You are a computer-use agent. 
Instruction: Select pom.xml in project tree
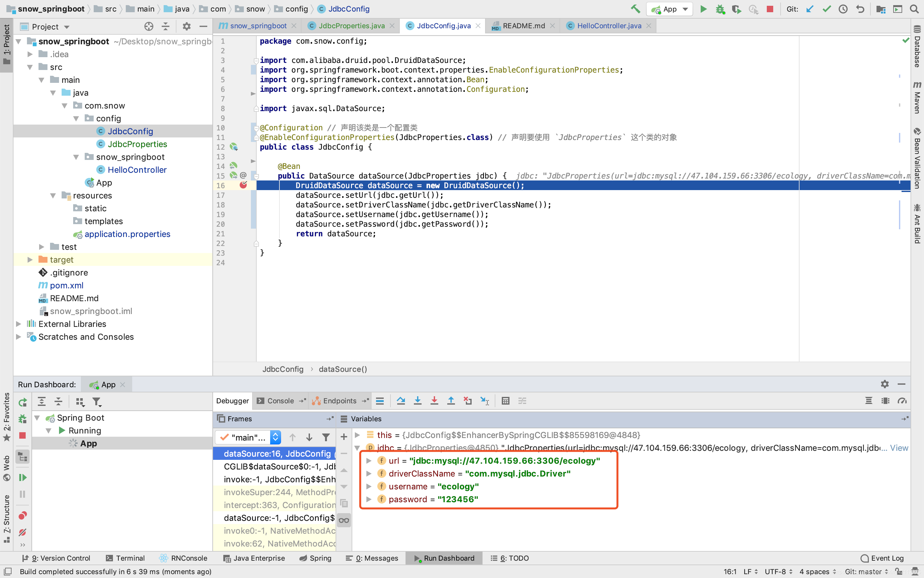[66, 285]
